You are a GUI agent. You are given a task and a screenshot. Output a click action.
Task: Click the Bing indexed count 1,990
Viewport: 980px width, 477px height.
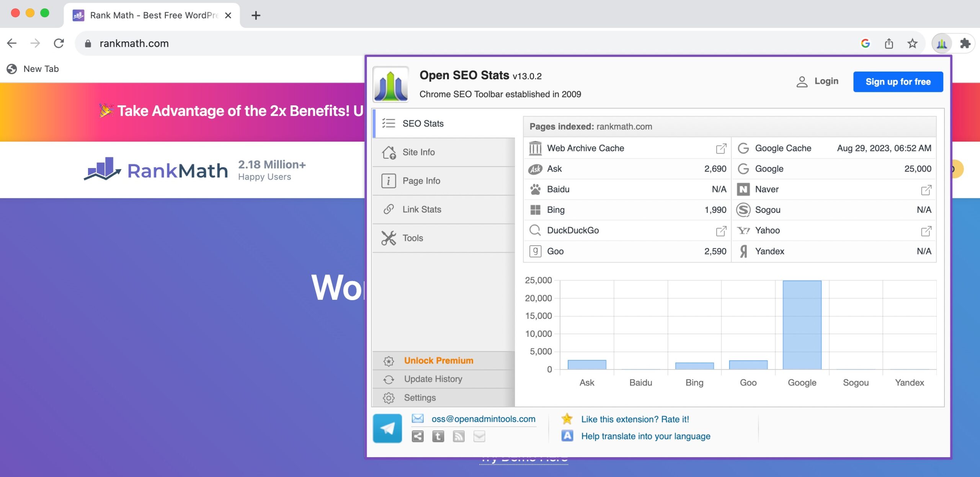[715, 210]
